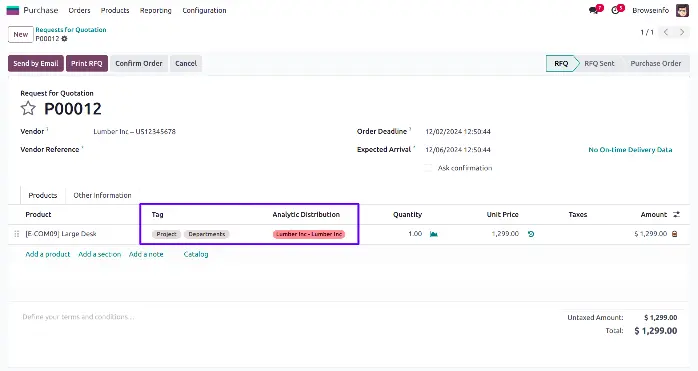Open the activities clock icon
This screenshot has height=371, width=698.
[616, 10]
